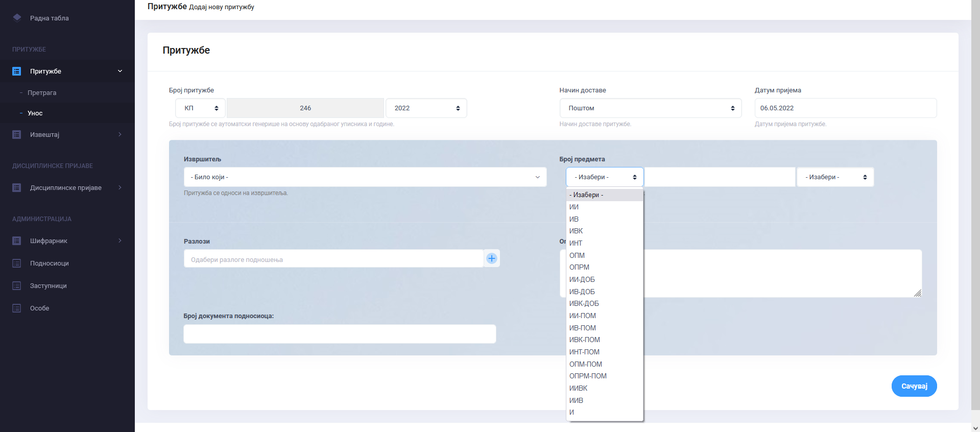The image size is (980, 432).
Task: Open the Начин доставе Поштом dropdown
Action: (650, 108)
